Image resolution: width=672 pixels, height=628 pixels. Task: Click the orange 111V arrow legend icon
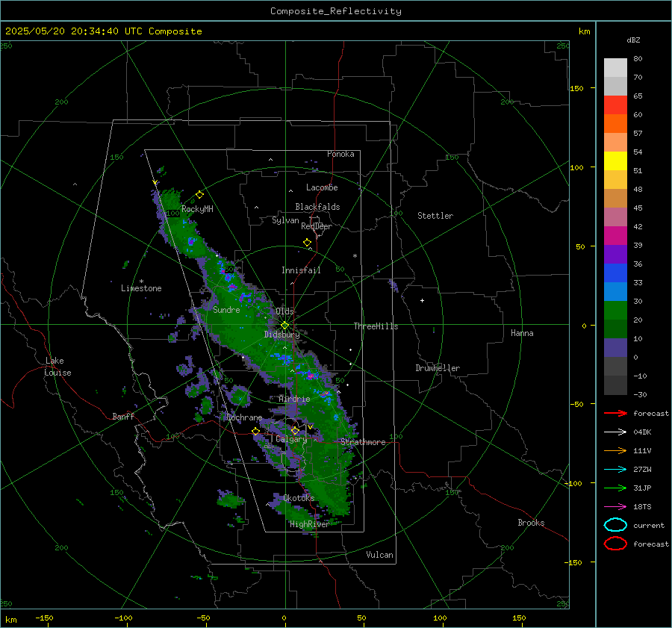[615, 450]
